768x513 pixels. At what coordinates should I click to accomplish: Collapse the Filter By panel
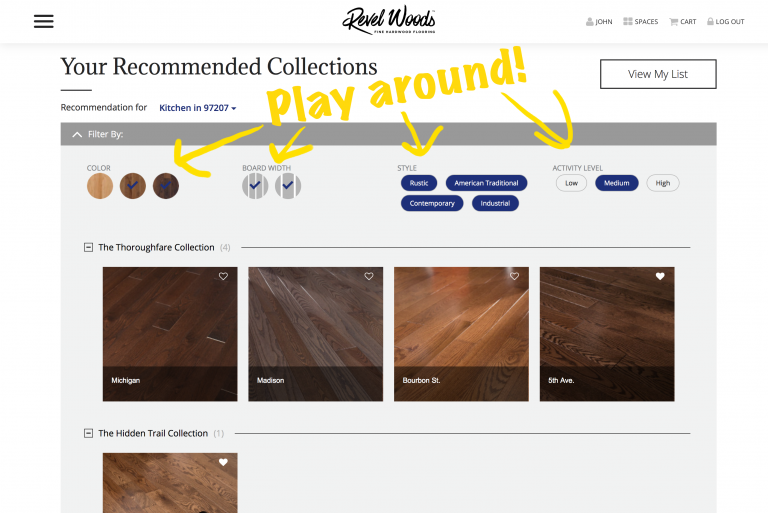point(77,134)
